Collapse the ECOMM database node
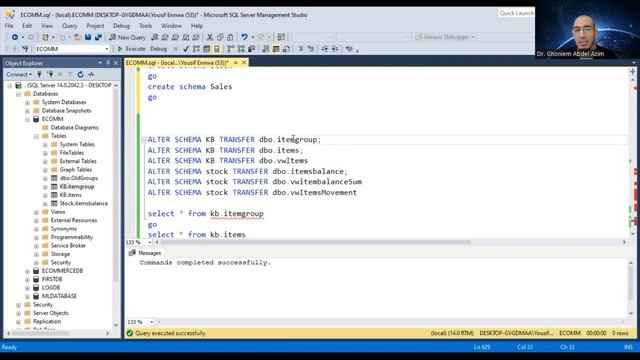The image size is (640, 360). click(27, 119)
